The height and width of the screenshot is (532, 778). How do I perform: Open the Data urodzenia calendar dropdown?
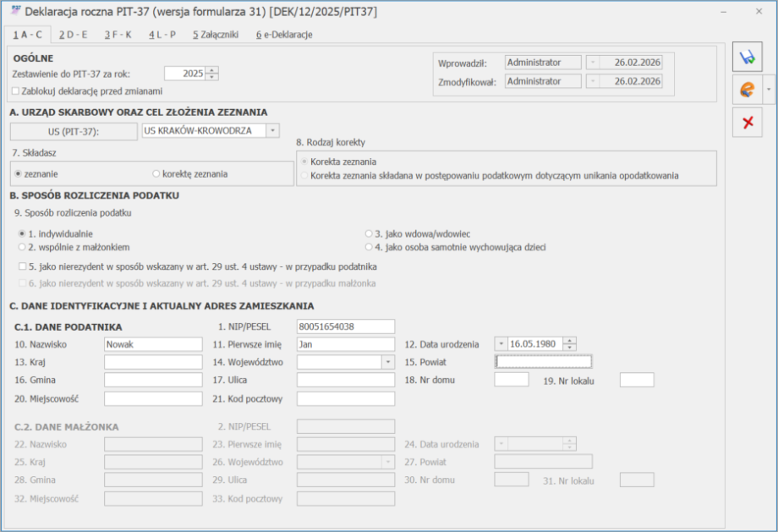[501, 344]
